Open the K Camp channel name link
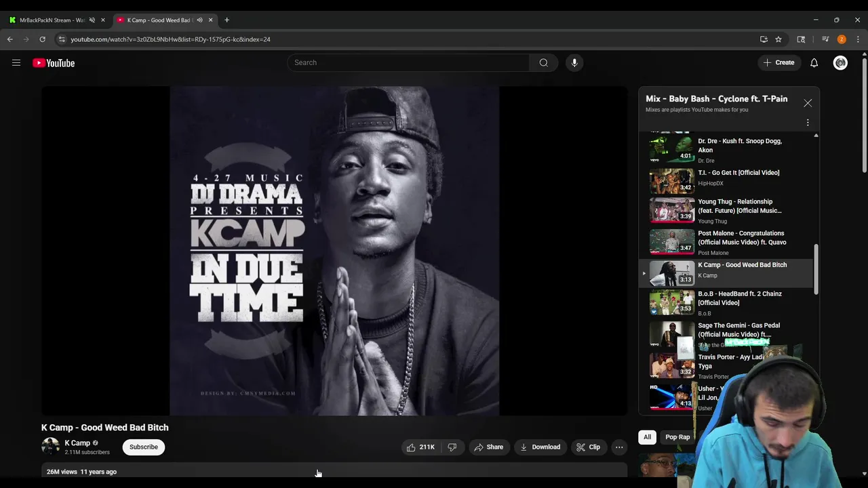 point(77,443)
